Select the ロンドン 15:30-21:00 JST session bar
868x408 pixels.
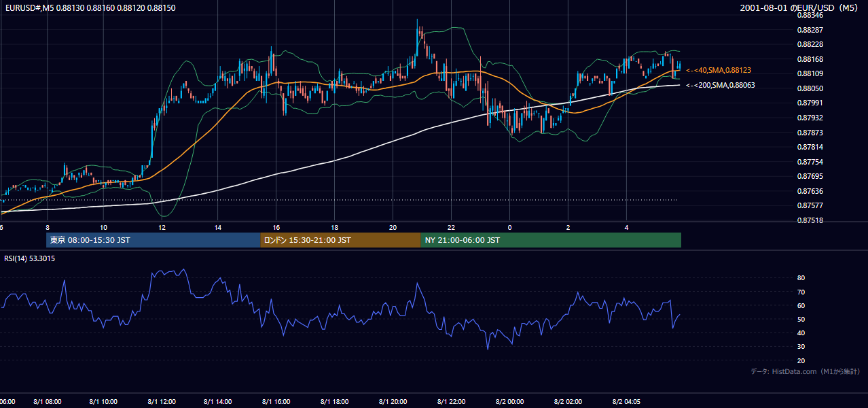[x=340, y=240]
